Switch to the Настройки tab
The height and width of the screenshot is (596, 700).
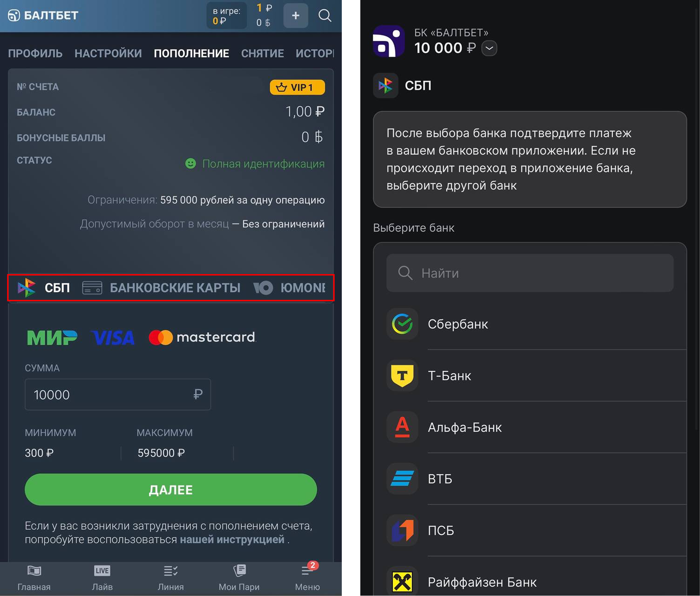tap(108, 53)
